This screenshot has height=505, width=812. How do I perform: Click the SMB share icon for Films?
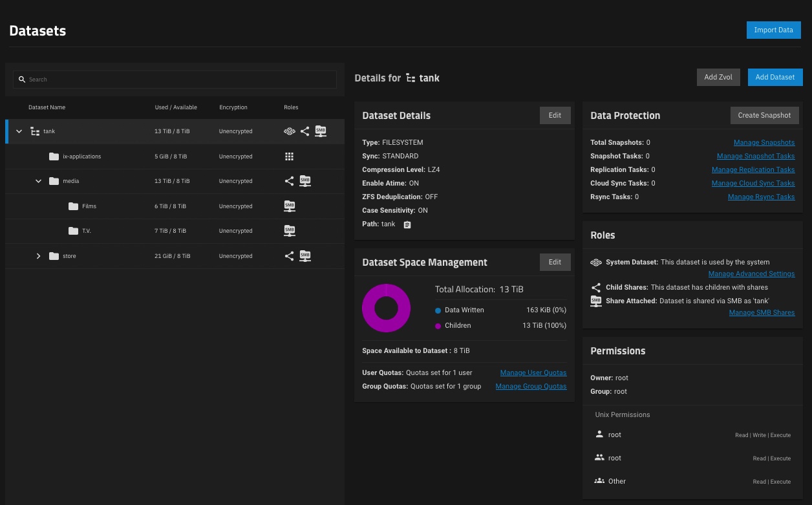click(289, 206)
